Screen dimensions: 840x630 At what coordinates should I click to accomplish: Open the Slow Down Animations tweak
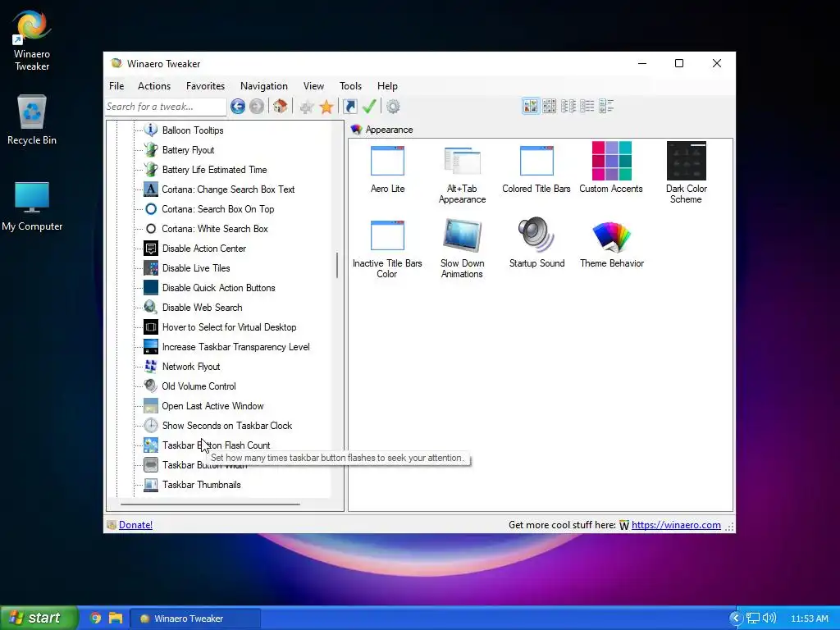462,249
